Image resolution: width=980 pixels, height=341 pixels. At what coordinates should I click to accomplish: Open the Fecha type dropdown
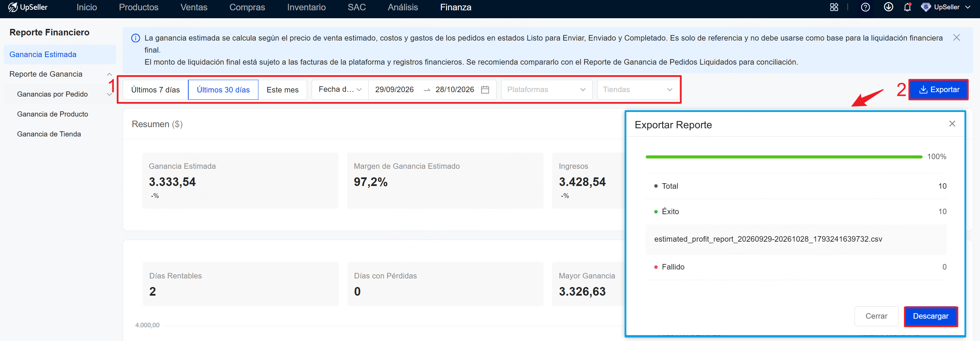coord(340,90)
